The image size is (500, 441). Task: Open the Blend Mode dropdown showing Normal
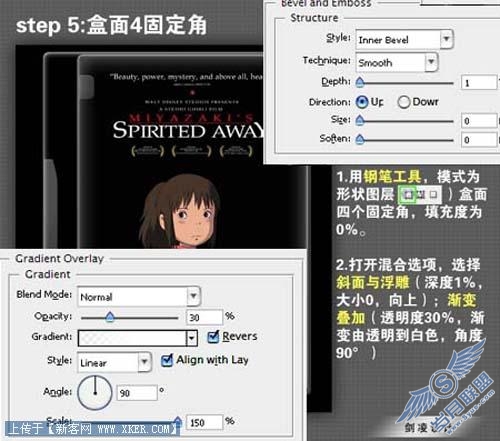click(x=139, y=296)
